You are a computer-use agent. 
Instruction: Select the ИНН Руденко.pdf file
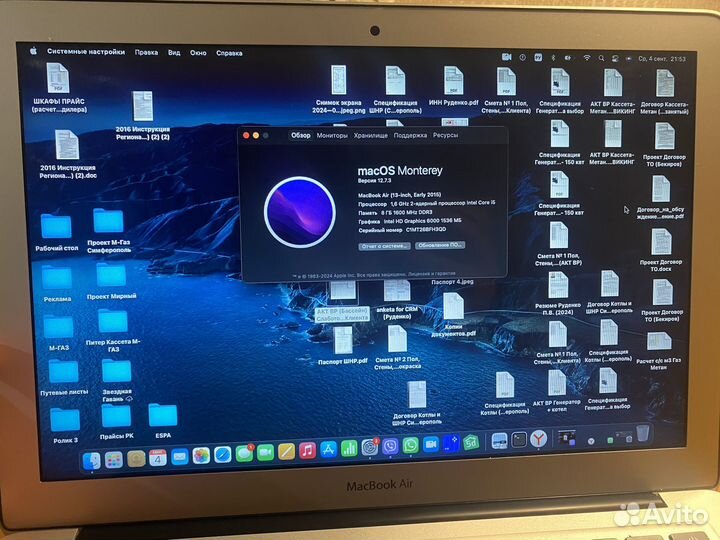pyautogui.click(x=453, y=86)
